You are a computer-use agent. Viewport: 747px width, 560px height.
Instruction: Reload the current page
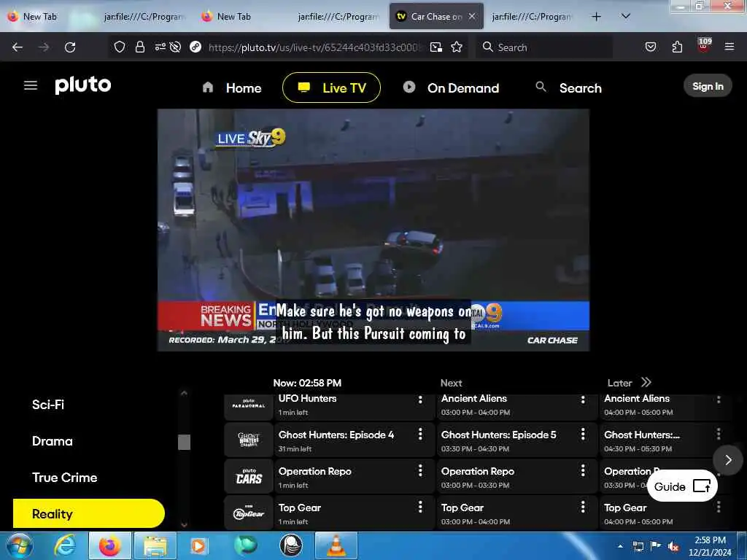coord(70,47)
